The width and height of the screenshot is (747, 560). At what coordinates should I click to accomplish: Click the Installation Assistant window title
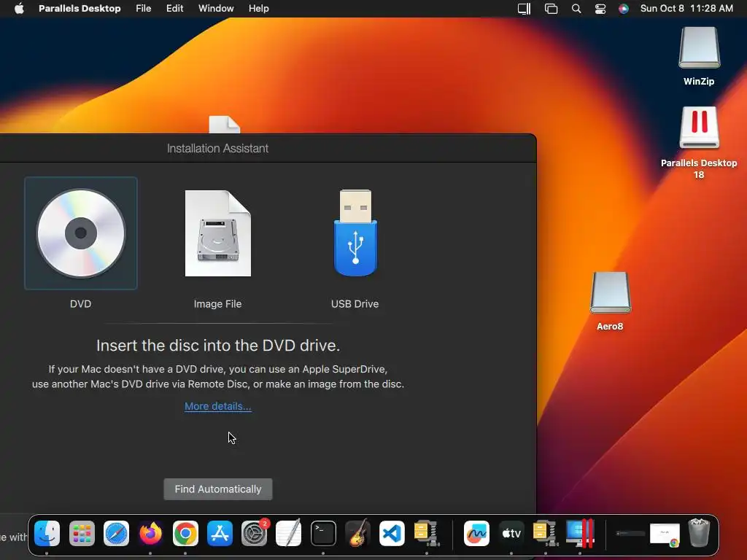pos(217,149)
